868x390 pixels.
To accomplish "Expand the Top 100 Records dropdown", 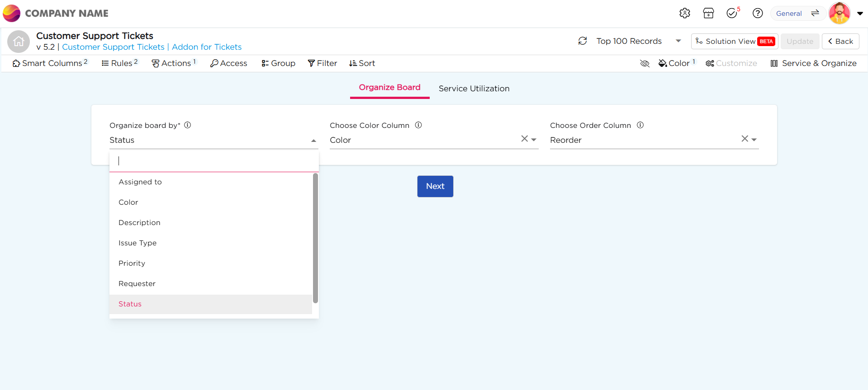I will (x=678, y=41).
